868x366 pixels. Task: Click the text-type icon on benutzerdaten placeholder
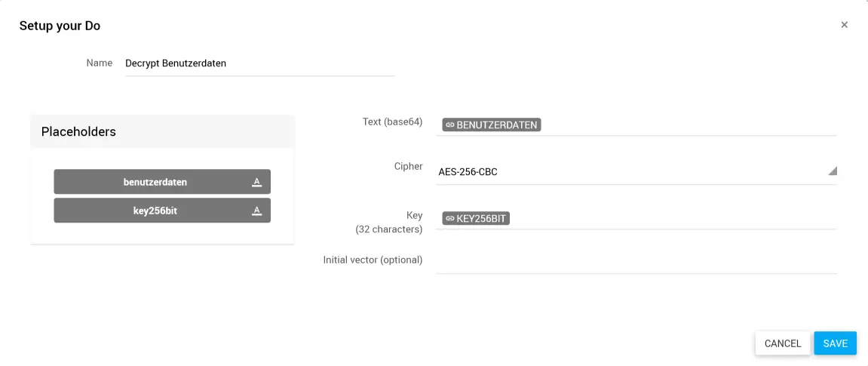[256, 182]
